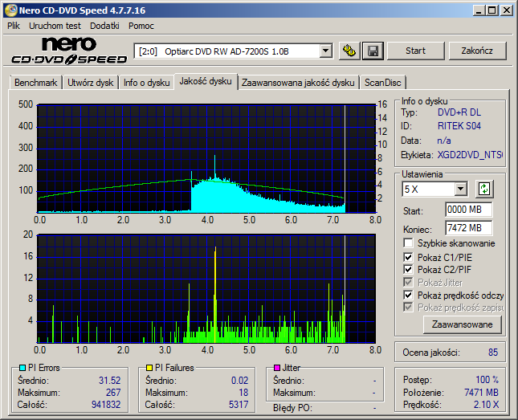Switch to the Benchmark tab

(x=35, y=83)
